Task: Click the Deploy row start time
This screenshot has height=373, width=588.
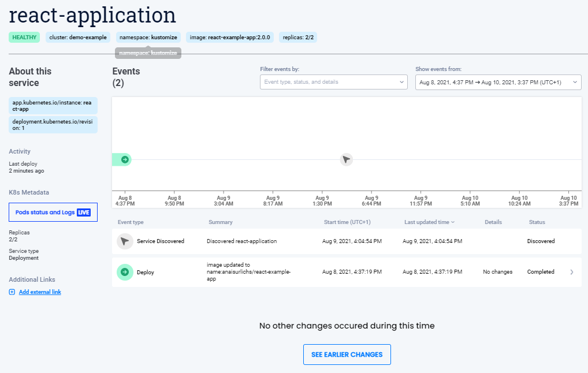Action: 352,272
